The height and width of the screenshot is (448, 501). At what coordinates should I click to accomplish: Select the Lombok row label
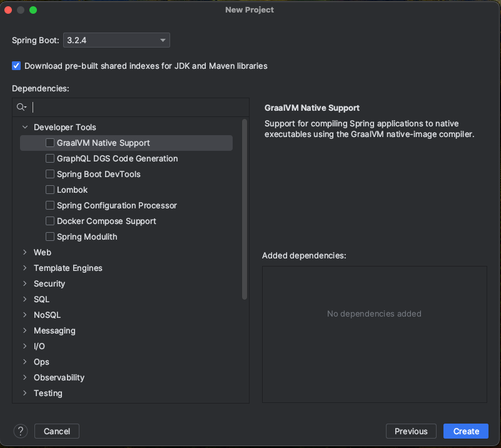point(72,190)
